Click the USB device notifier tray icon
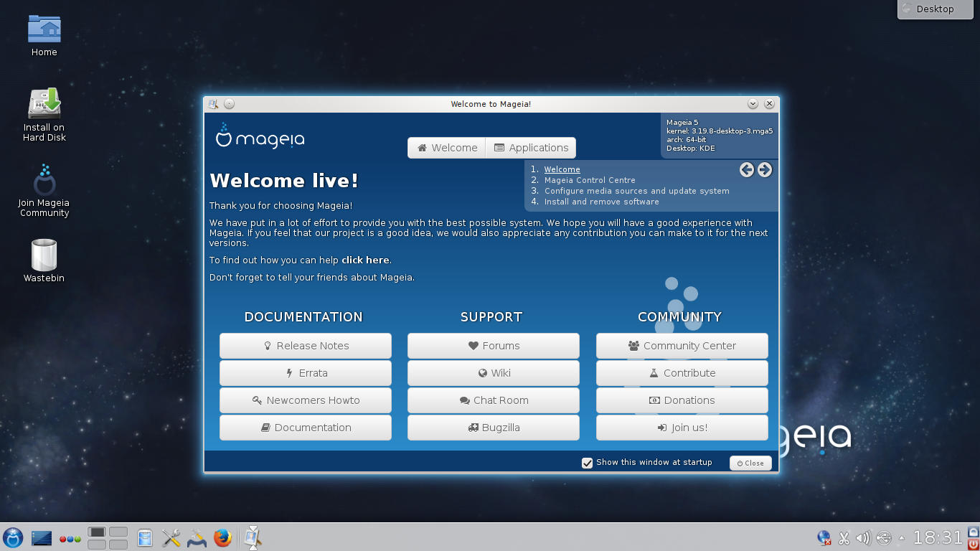Viewport: 980px width, 551px height. coord(883,537)
